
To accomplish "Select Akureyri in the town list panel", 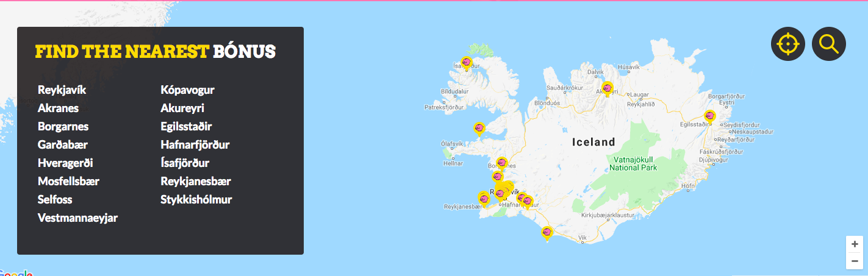I will [182, 108].
